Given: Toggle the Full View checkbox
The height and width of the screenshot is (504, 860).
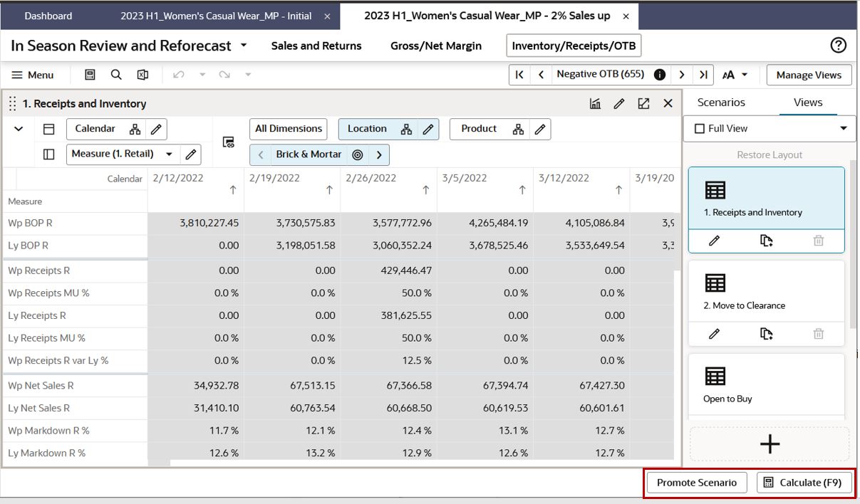Looking at the screenshot, I should click(x=700, y=129).
